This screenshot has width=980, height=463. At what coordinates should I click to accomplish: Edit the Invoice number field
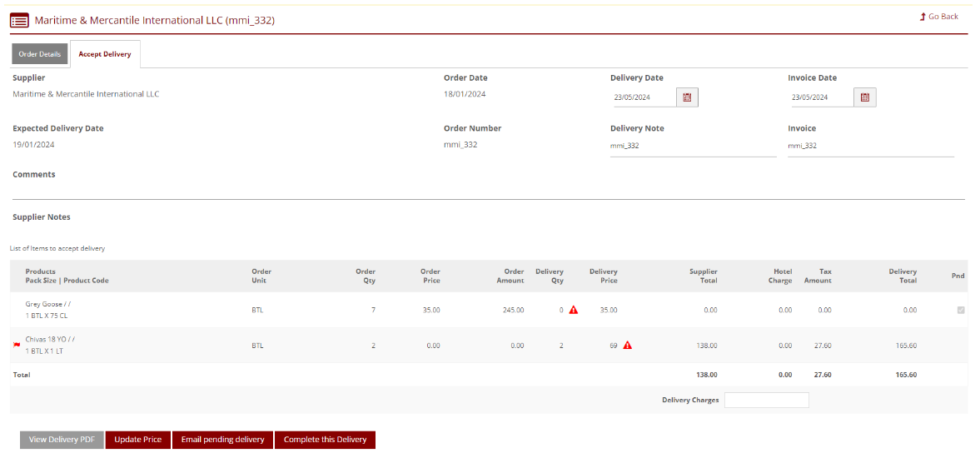[x=870, y=146]
